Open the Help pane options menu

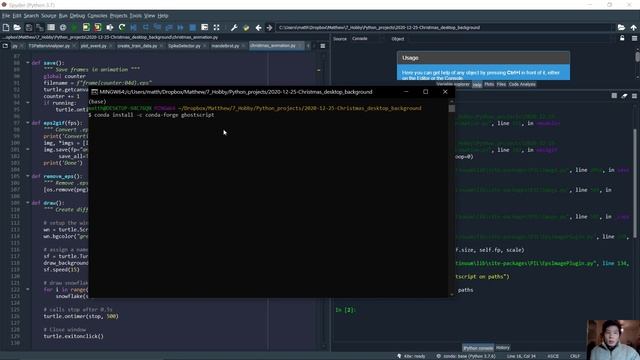(x=634, y=38)
